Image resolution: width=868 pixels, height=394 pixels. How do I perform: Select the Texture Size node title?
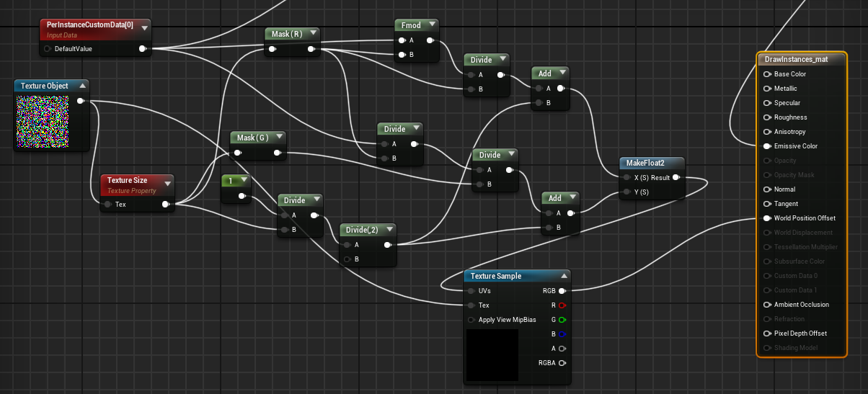pos(128,181)
